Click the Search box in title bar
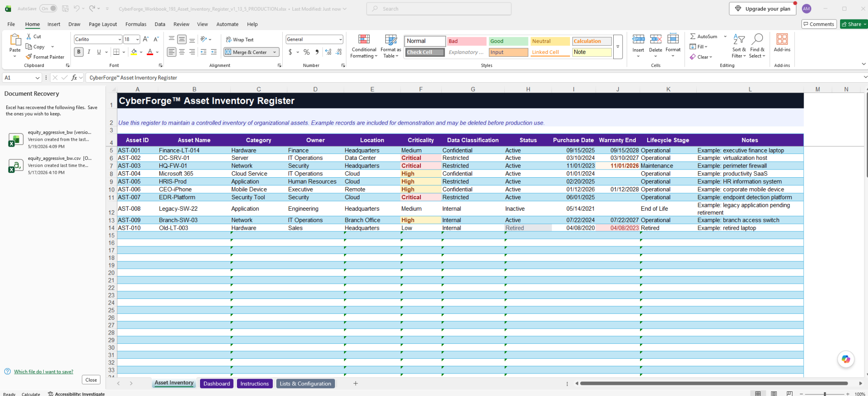The width and height of the screenshot is (868, 396). 439,8
